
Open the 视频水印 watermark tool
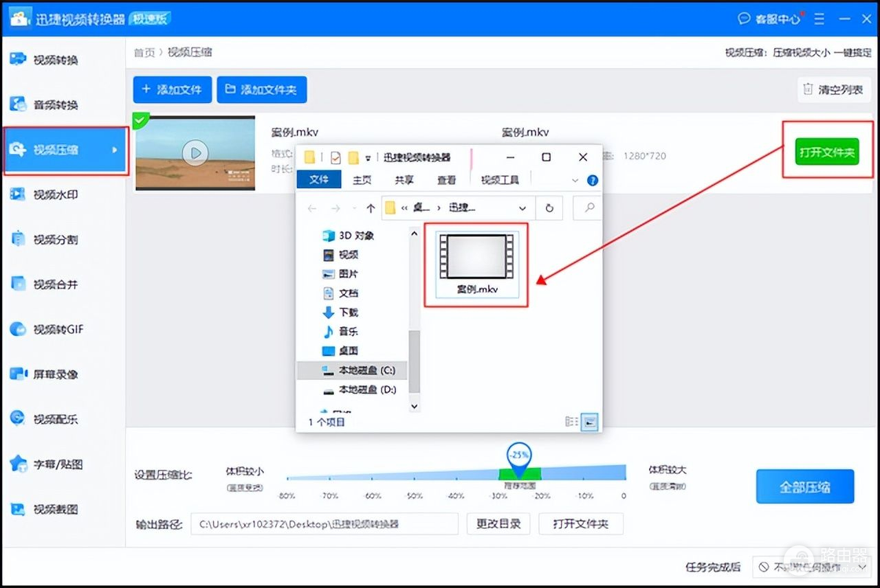pos(55,195)
